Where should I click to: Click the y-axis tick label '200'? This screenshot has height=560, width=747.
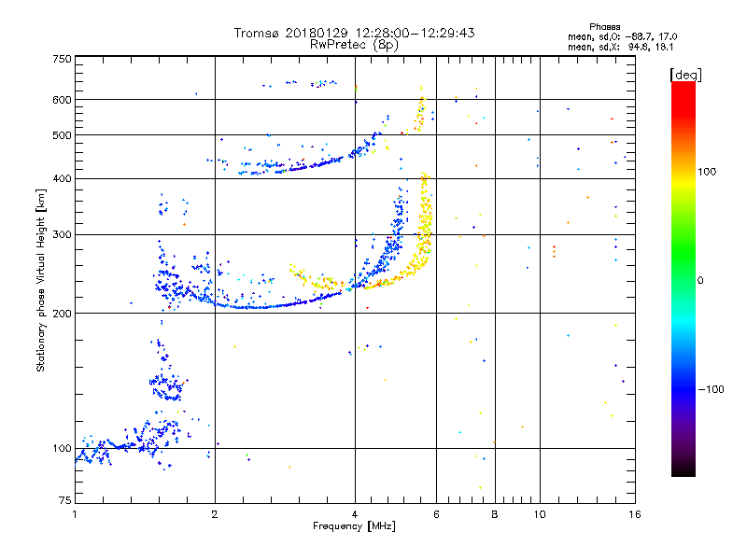click(62, 314)
